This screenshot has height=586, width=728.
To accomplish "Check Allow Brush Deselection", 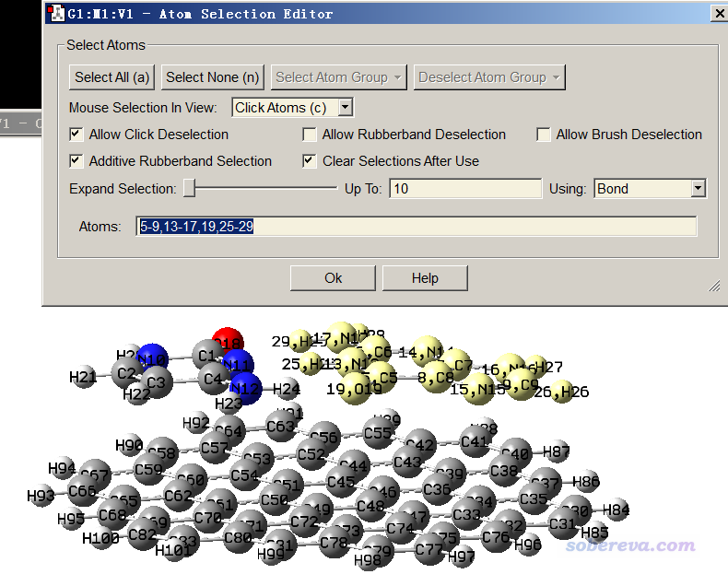I will tap(544, 135).
